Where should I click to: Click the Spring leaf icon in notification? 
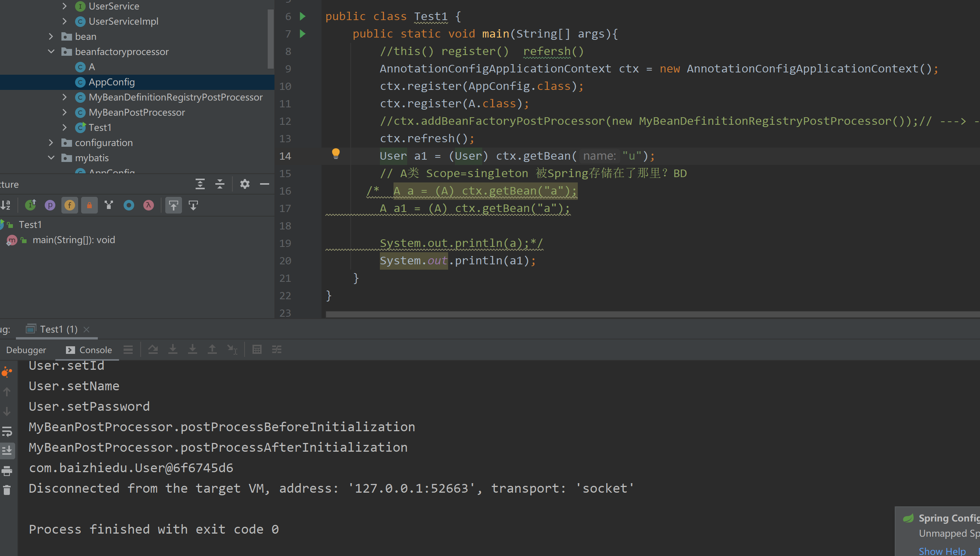tap(908, 518)
